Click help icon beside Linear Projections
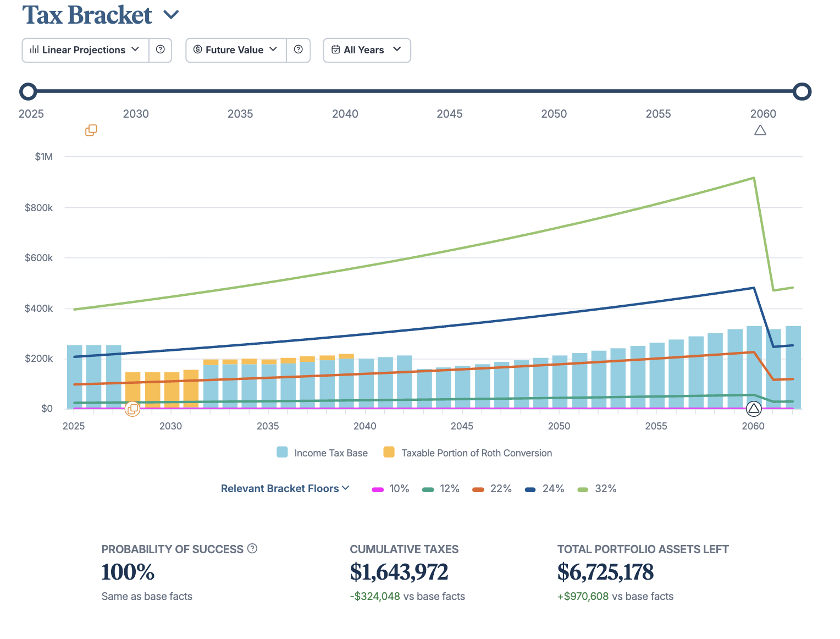This screenshot has height=639, width=840. (161, 50)
